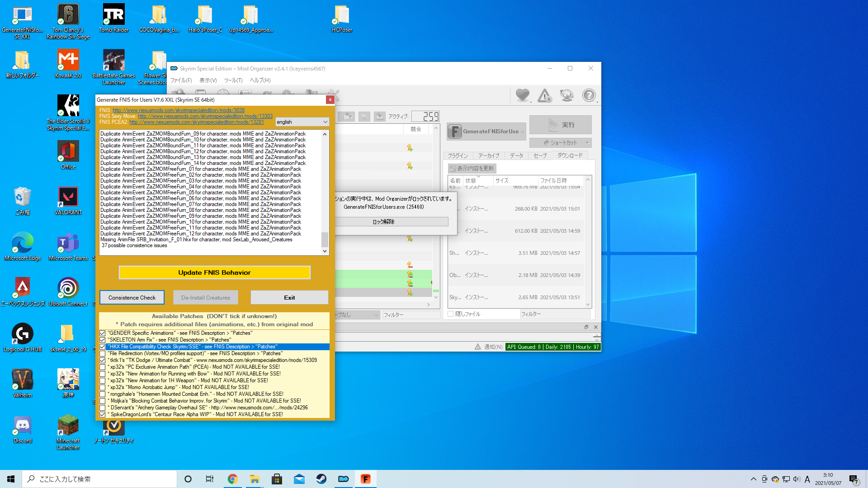The image size is (868, 488).
Task: Open the ヘルプ(H) menu
Action: [260, 80]
